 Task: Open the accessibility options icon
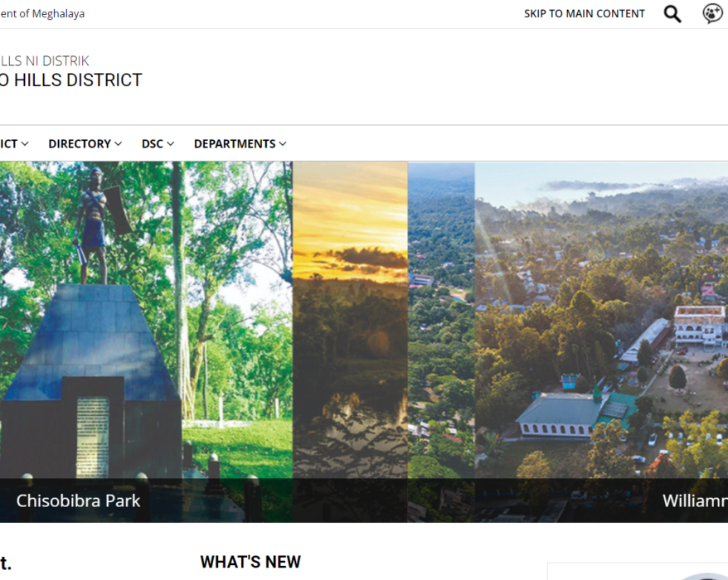click(712, 13)
